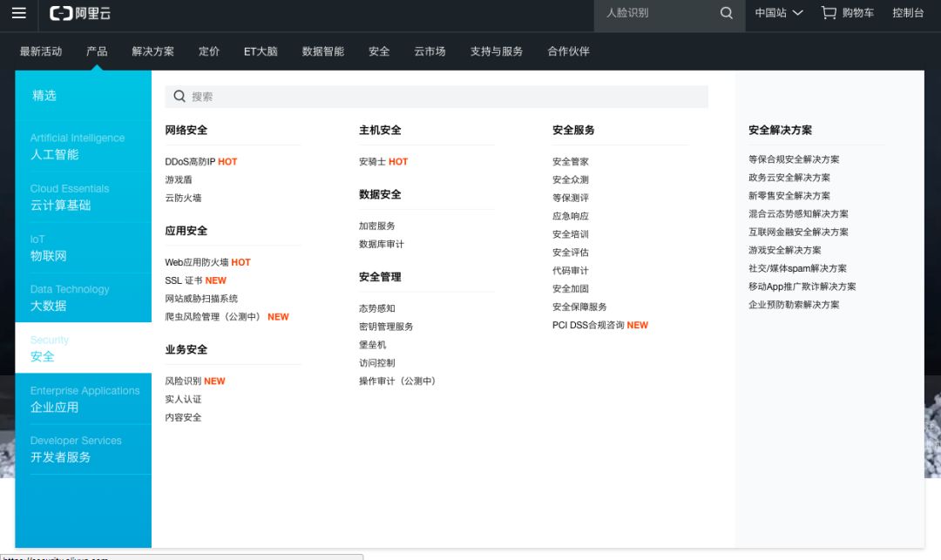Type in the product 搜索 field
941x560 pixels.
click(444, 97)
